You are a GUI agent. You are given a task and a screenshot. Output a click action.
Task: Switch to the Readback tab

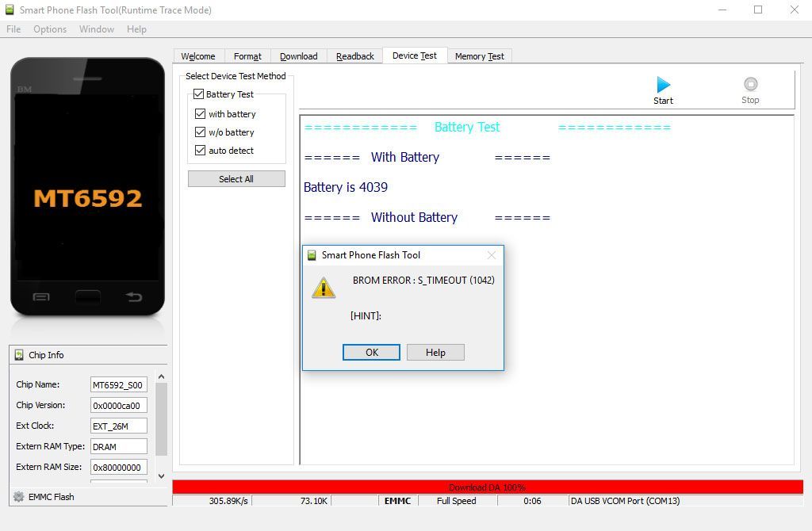[354, 56]
